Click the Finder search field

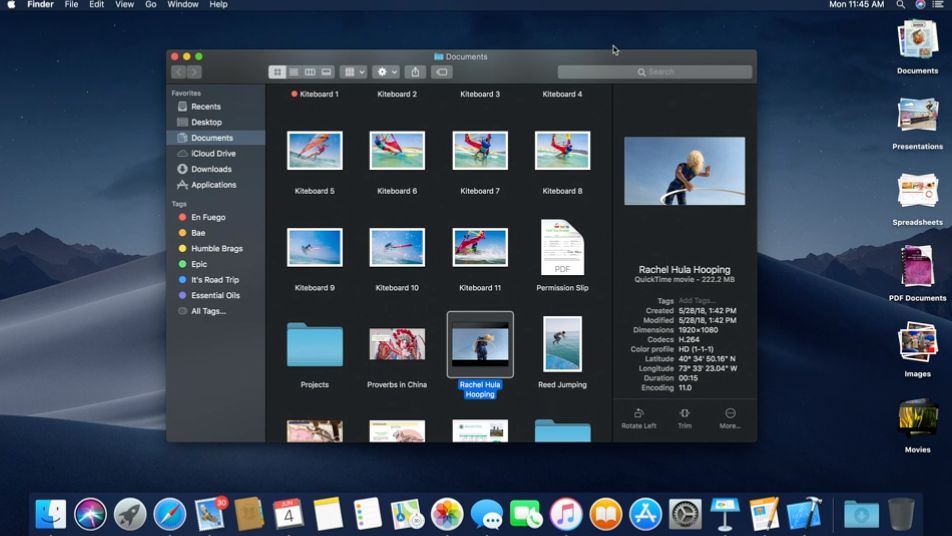[655, 72]
